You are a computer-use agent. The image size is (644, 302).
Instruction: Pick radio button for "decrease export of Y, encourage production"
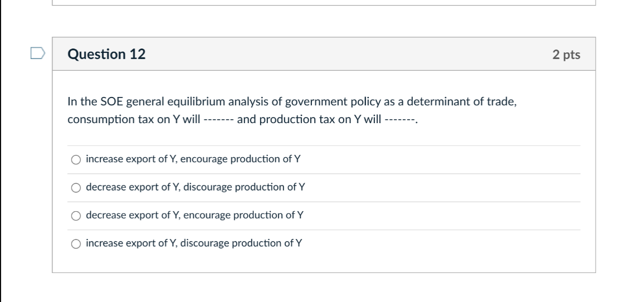tap(76, 216)
